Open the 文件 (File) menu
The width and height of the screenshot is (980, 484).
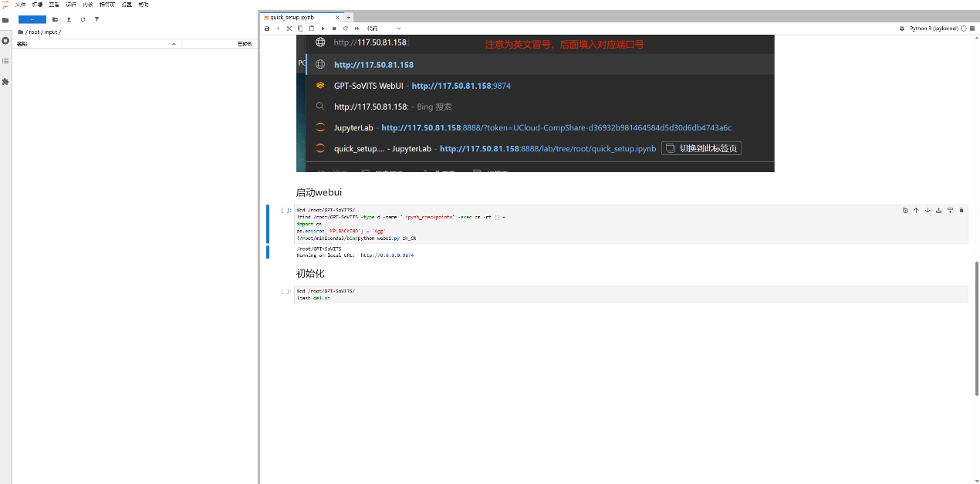(x=20, y=5)
